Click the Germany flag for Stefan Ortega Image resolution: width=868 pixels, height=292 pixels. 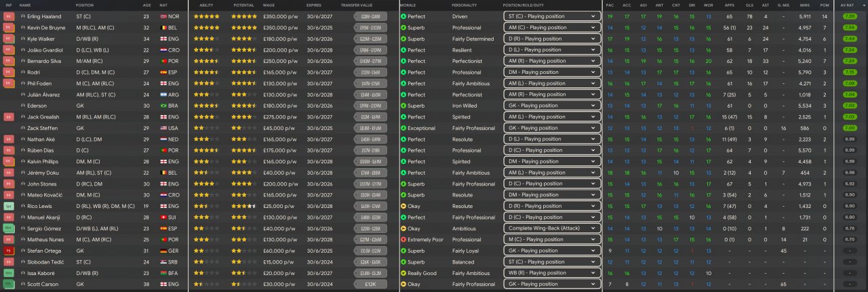(x=162, y=251)
